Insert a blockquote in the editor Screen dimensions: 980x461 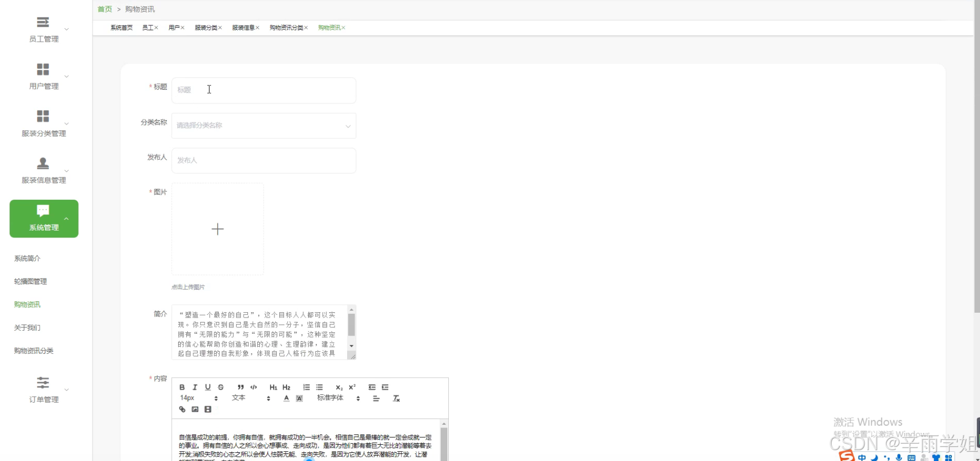(x=240, y=387)
